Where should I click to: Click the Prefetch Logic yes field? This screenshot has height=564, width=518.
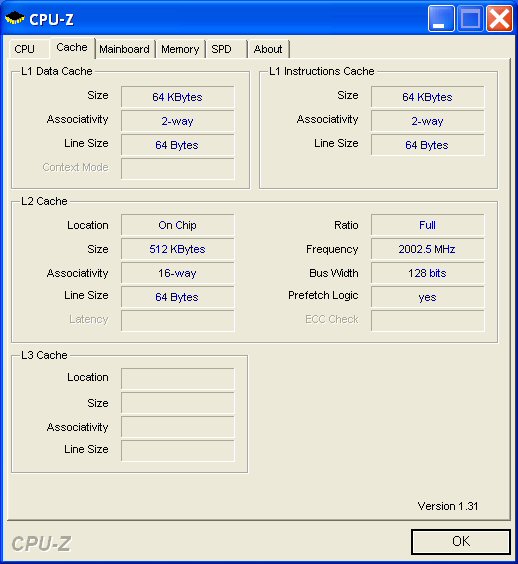pos(427,297)
